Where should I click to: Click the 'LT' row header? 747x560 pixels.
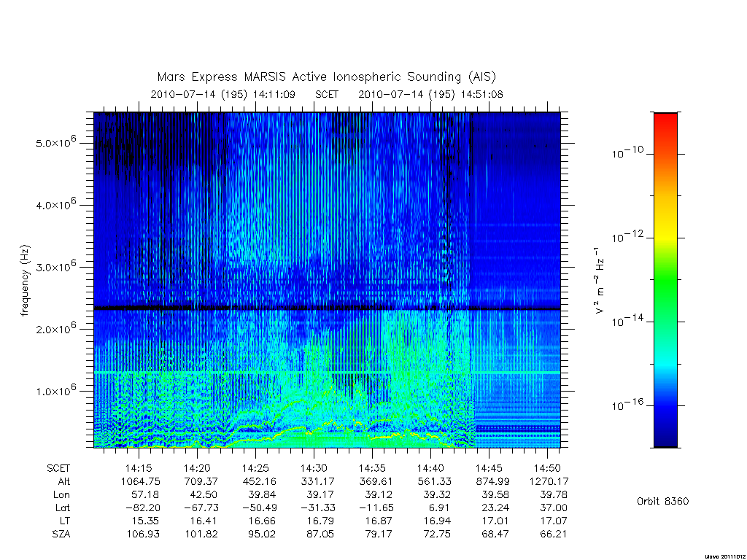(x=65, y=521)
